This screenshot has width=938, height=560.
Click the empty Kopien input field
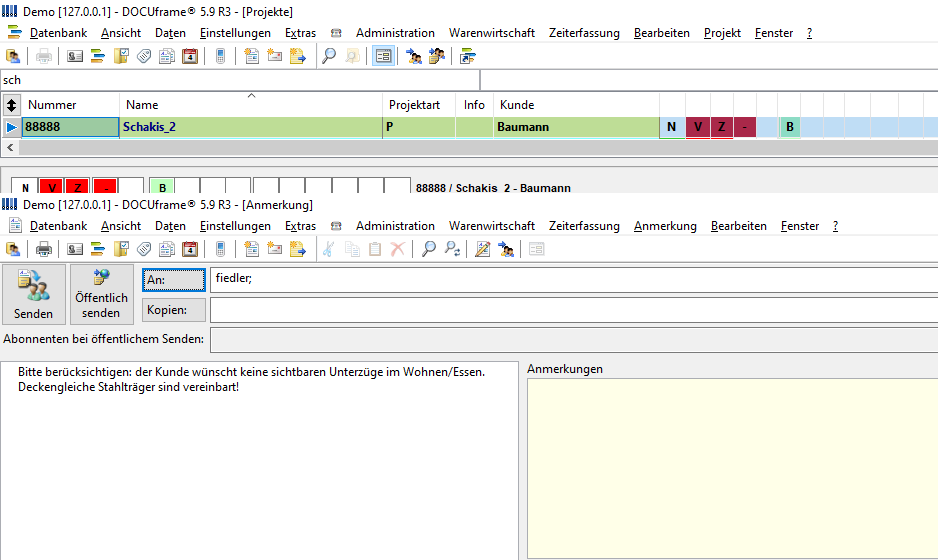click(x=574, y=310)
